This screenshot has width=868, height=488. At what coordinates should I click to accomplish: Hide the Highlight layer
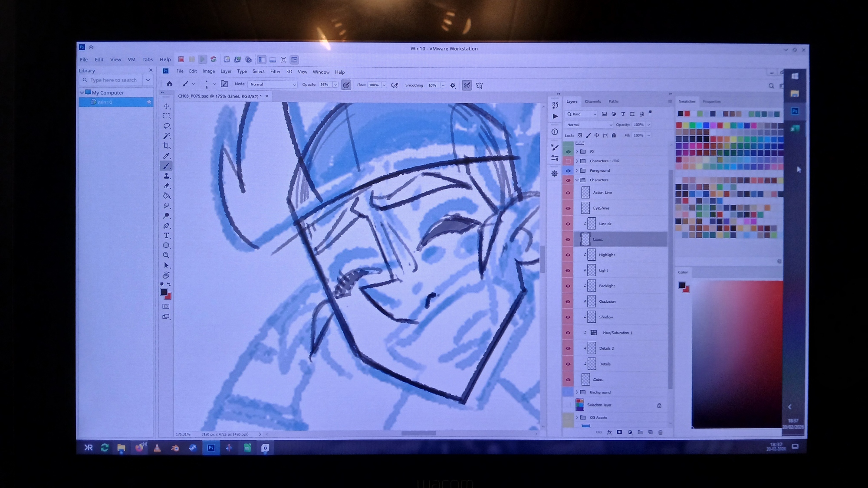568,255
